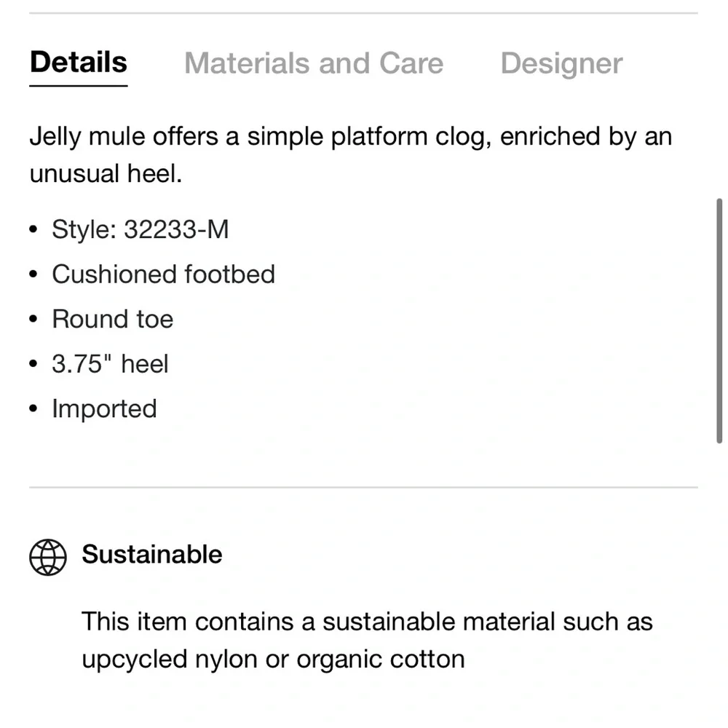This screenshot has height=728, width=728.
Task: Click the words "unusual heel" in description
Action: click(x=104, y=174)
